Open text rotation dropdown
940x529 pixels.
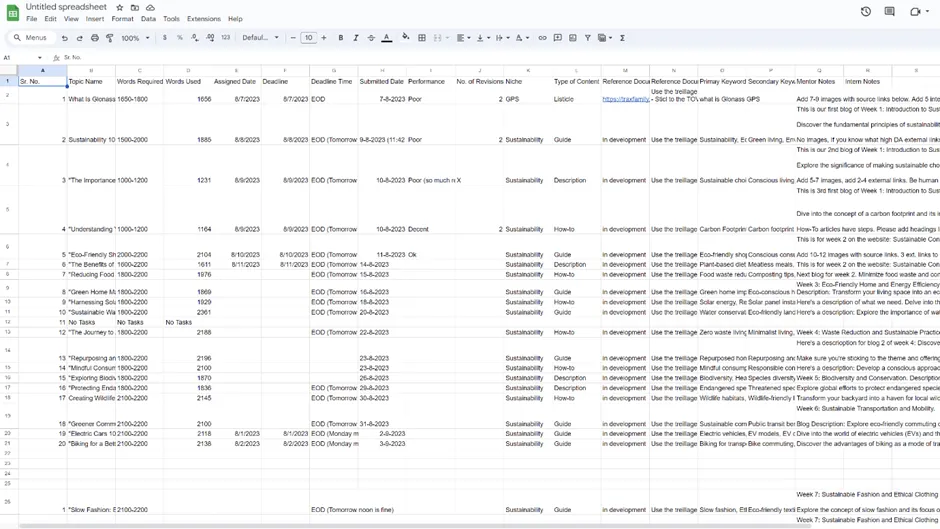point(522,38)
